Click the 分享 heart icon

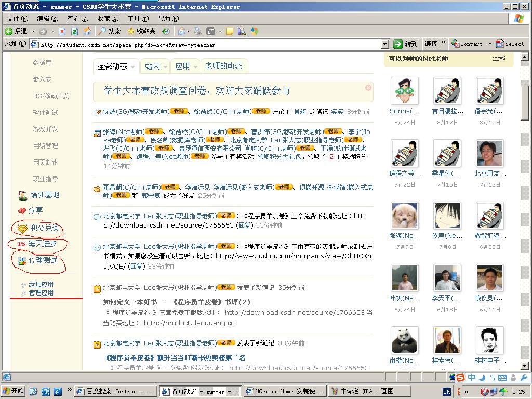[22, 211]
